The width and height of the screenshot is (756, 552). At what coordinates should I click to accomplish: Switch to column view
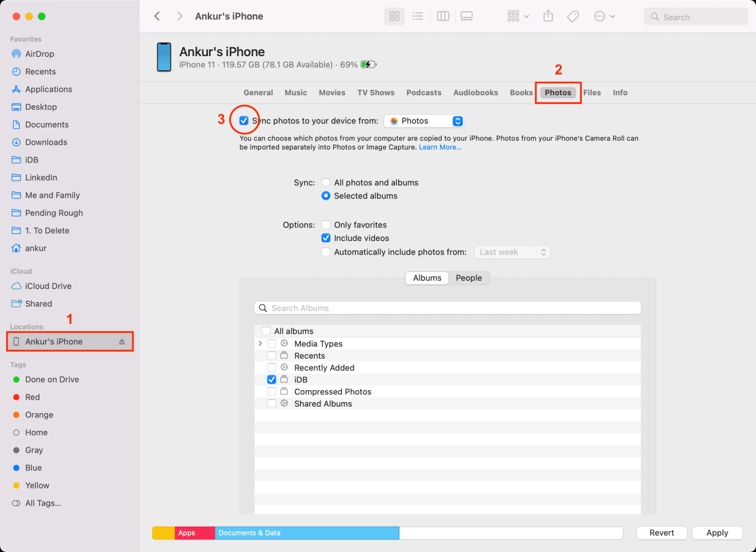tap(443, 17)
